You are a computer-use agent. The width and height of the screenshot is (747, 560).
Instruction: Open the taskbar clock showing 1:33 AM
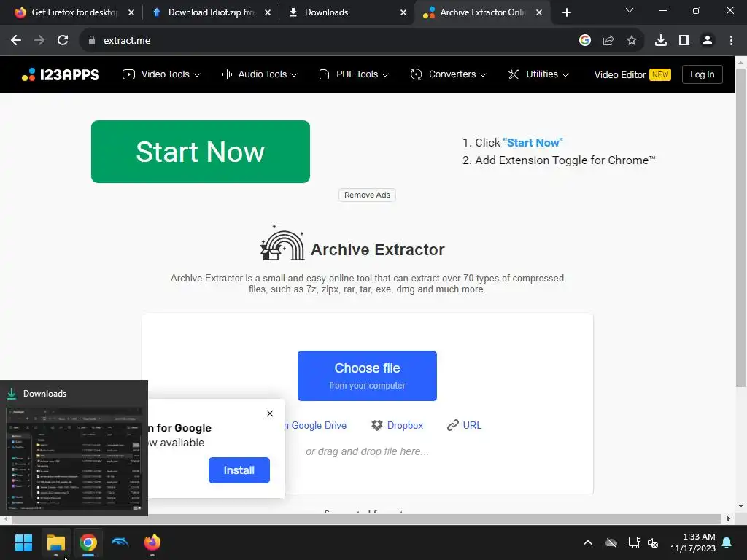[693, 542]
